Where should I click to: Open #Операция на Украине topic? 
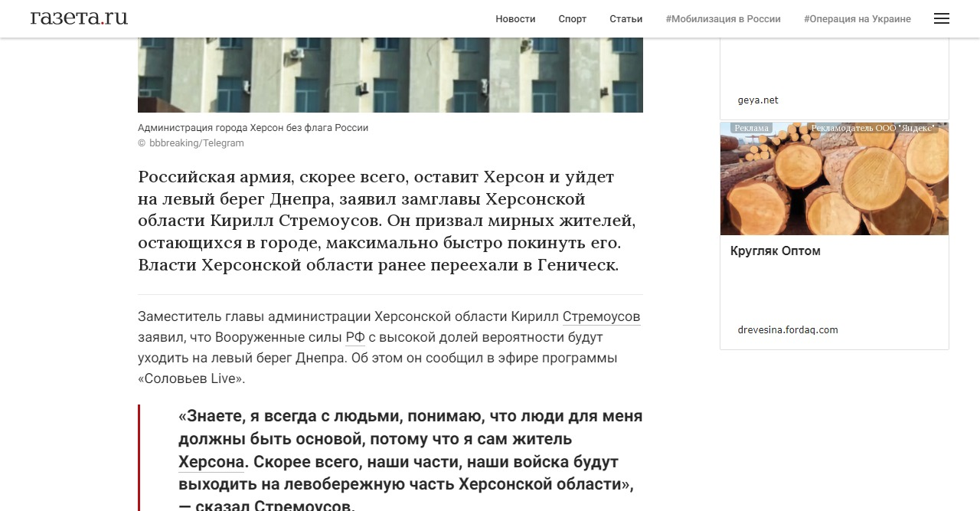click(x=857, y=18)
